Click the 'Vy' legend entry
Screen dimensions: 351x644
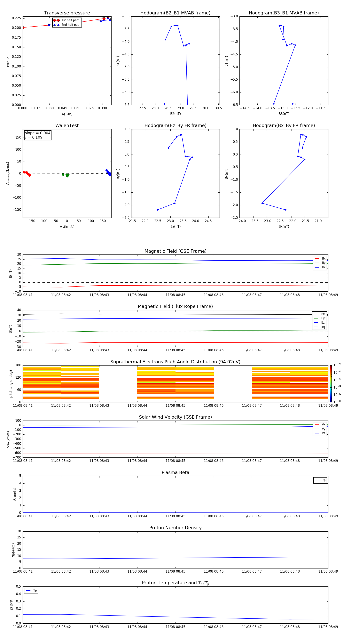point(320,429)
